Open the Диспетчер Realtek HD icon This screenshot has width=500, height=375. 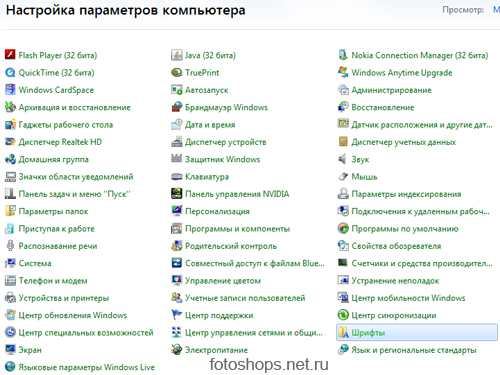coord(10,141)
